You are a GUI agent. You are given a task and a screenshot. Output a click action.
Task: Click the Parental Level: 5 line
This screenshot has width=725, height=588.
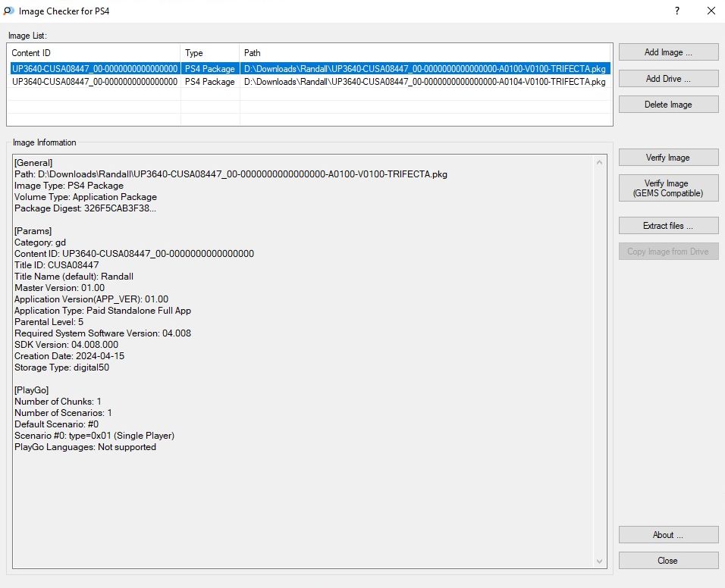tap(49, 322)
